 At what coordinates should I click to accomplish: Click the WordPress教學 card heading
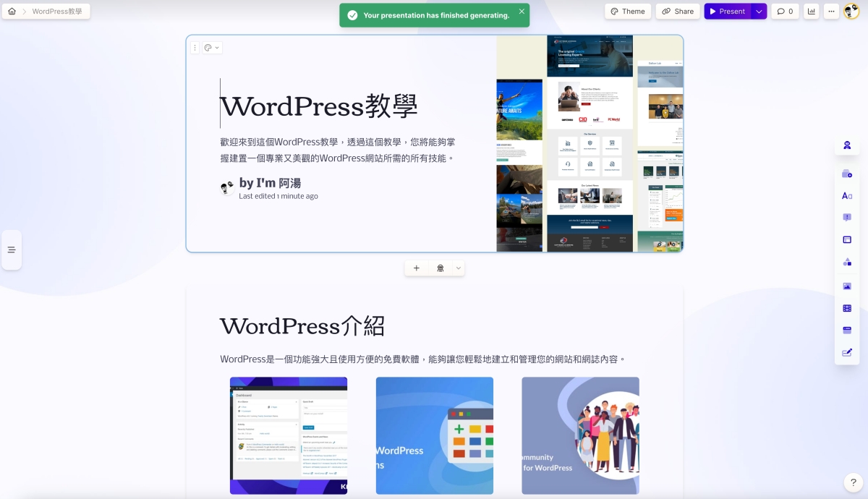[319, 106]
